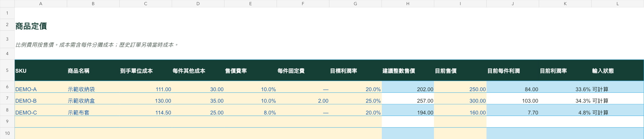Click the other cost 35.00 cell
The width and height of the screenshot is (644, 139).
198,98
